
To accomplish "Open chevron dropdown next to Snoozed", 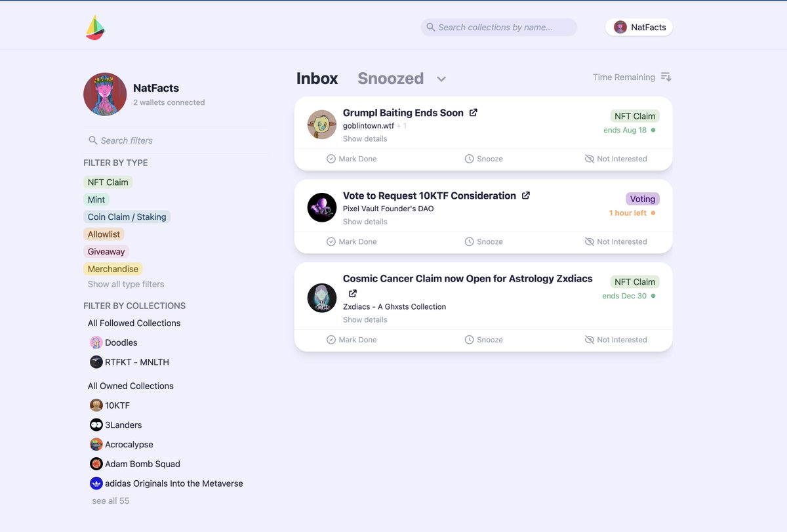I will [441, 79].
